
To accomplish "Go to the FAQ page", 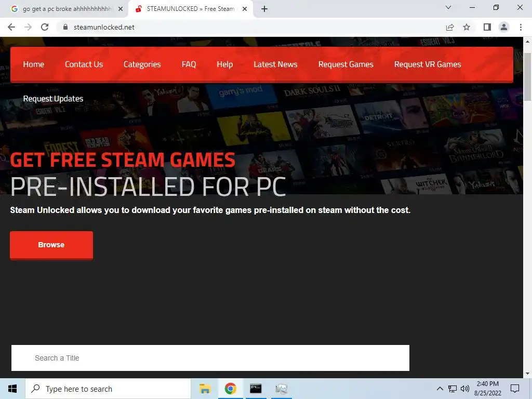I will pyautogui.click(x=189, y=64).
